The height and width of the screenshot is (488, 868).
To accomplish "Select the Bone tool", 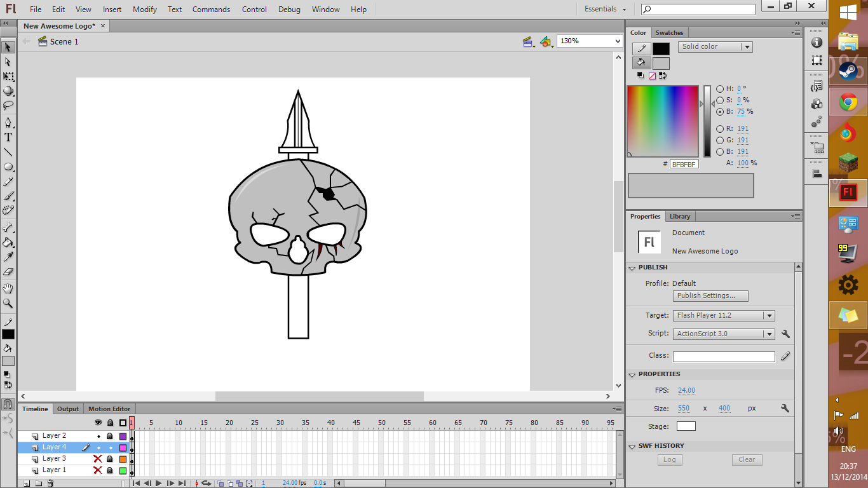I will pyautogui.click(x=8, y=227).
